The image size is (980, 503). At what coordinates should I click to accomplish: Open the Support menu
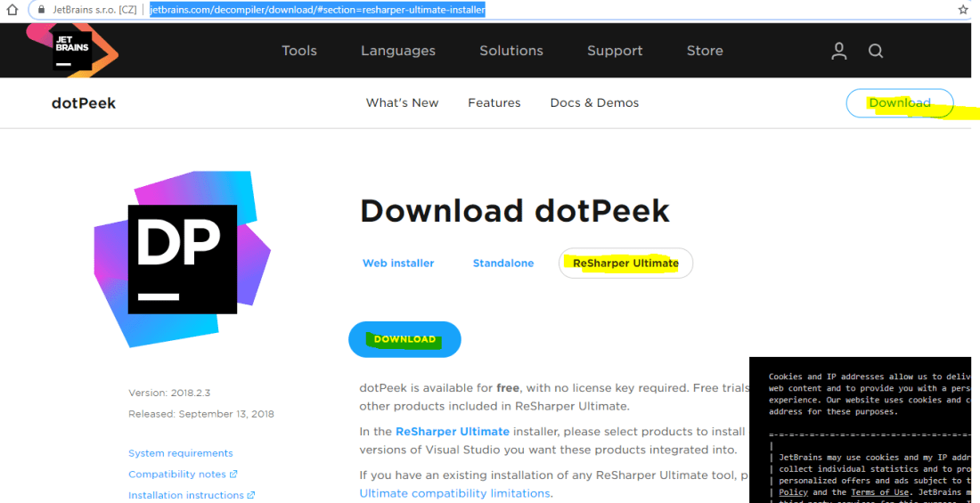615,51
